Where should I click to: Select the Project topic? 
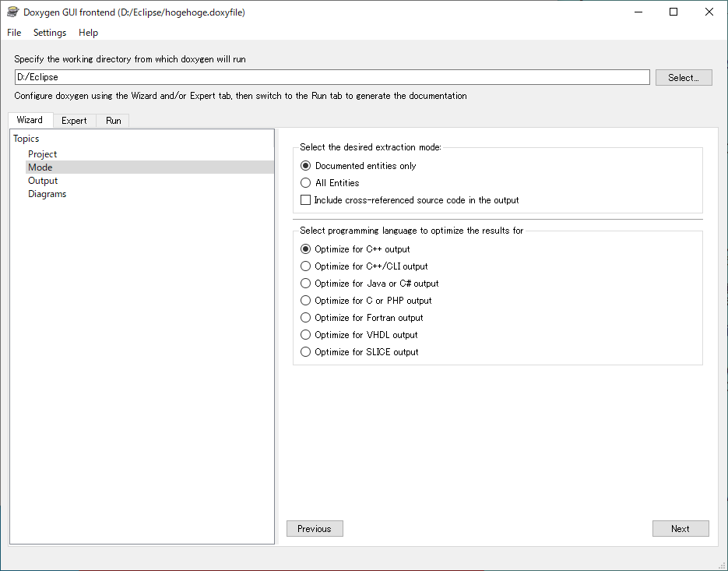click(x=42, y=153)
